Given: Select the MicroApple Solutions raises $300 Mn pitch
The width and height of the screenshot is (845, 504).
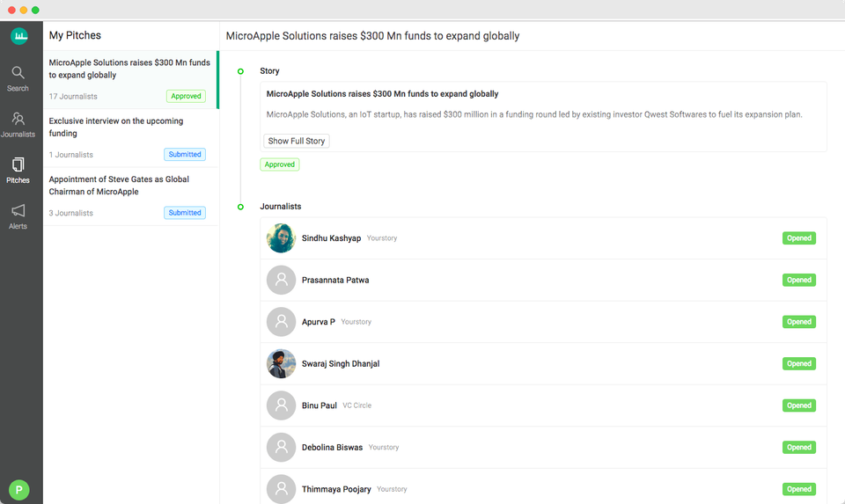Looking at the screenshot, I should [x=129, y=69].
